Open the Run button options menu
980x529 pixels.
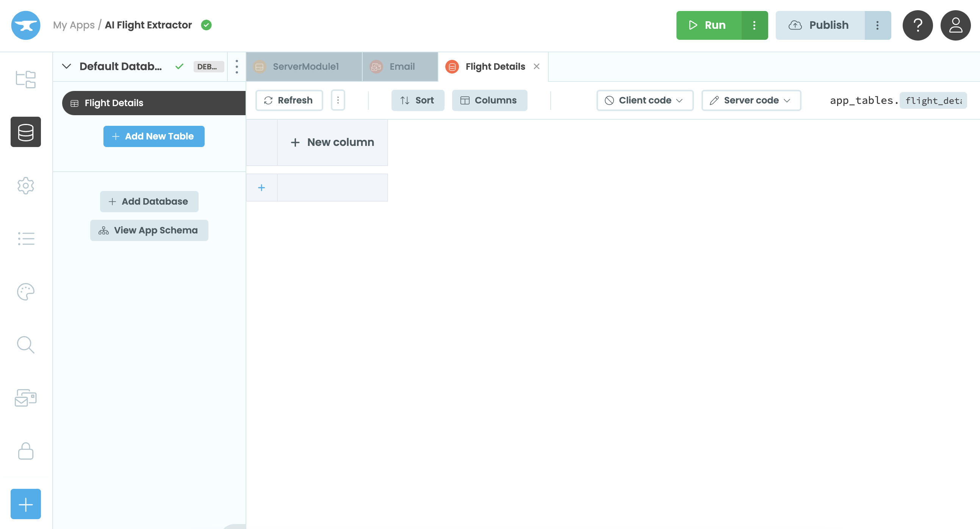(x=755, y=25)
